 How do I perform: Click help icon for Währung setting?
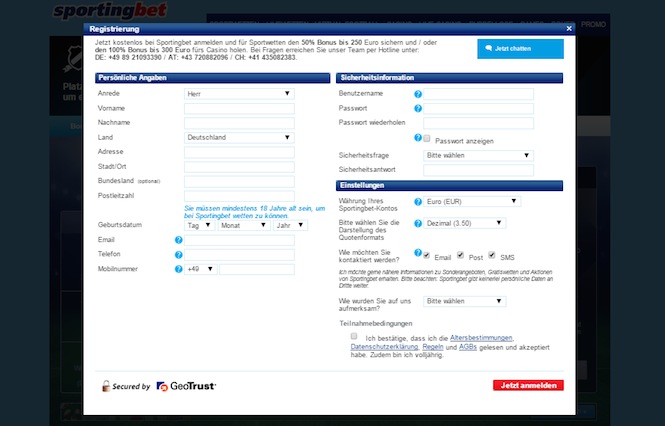[418, 201]
